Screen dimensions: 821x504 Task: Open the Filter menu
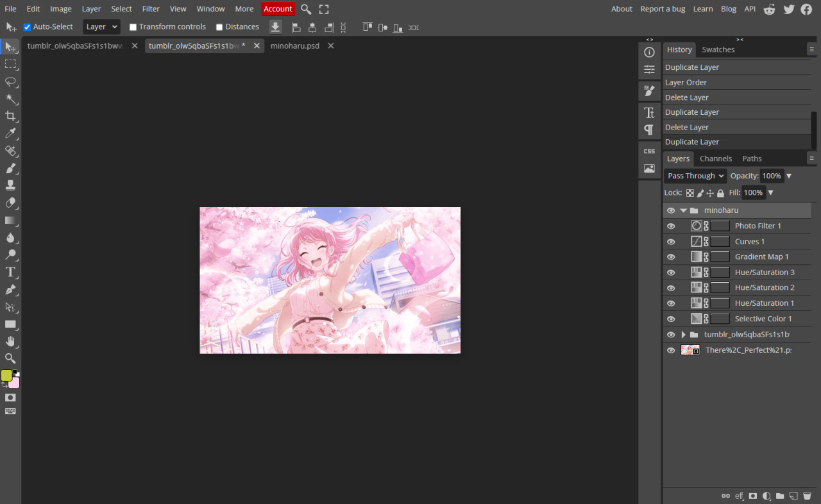151,9
